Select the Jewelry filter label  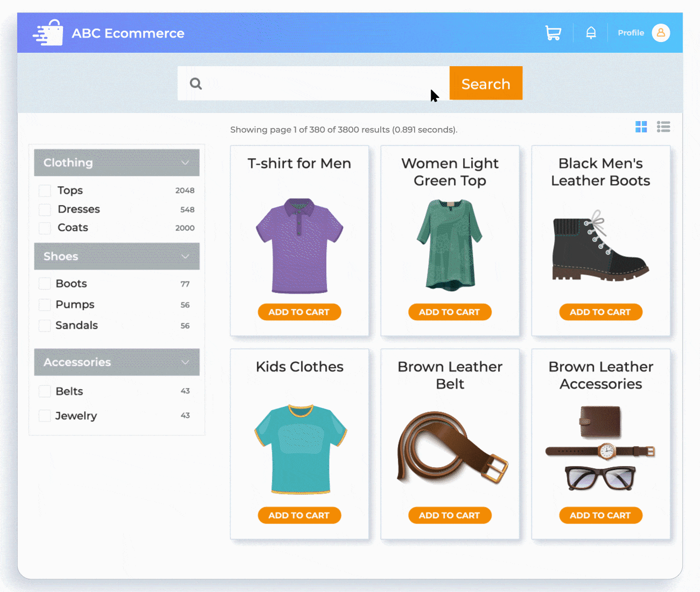[76, 416]
